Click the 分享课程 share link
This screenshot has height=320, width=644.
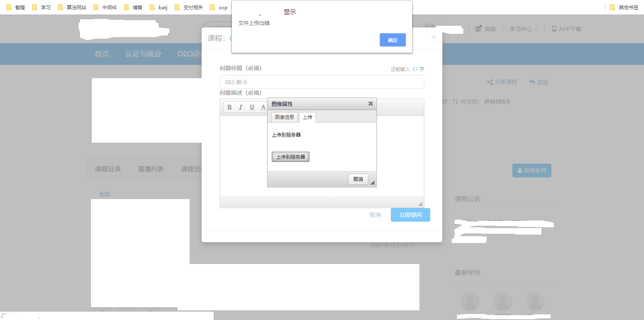[x=502, y=82]
